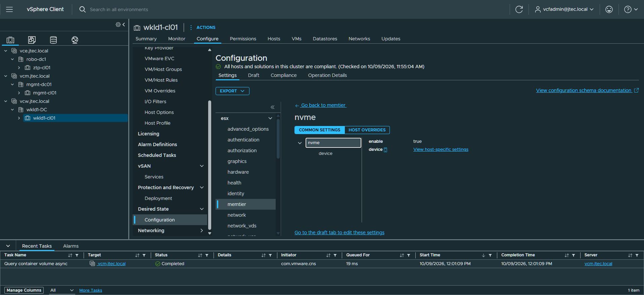Switch to Hosts and Clusters inventory view
Image resolution: width=644 pixels, height=295 pixels.
(x=10, y=40)
